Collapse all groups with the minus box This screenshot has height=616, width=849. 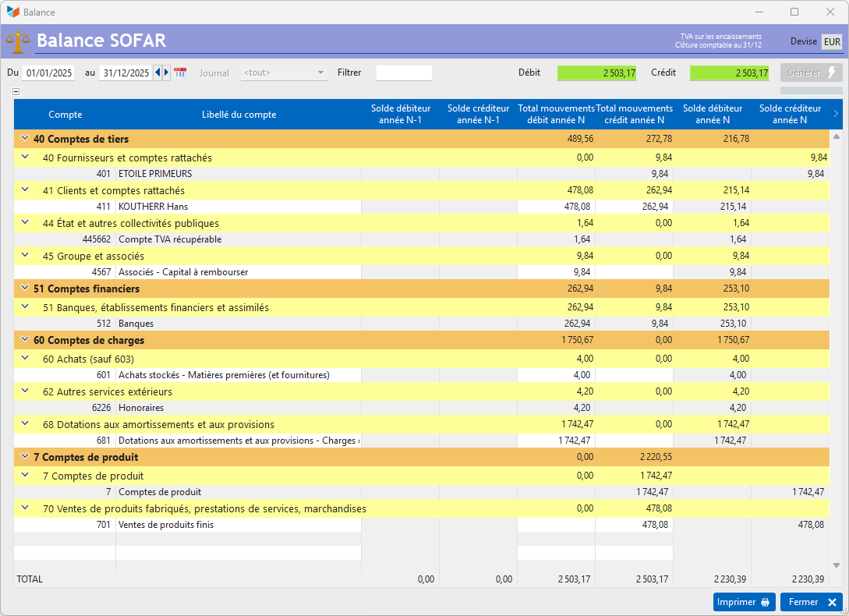coord(16,91)
